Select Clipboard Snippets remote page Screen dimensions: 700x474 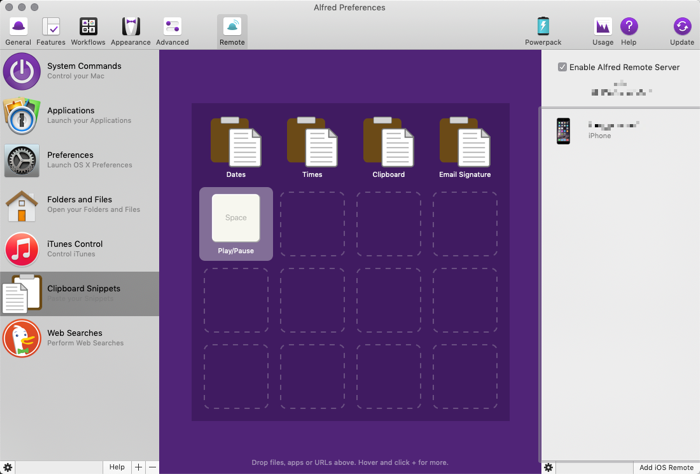(79, 294)
